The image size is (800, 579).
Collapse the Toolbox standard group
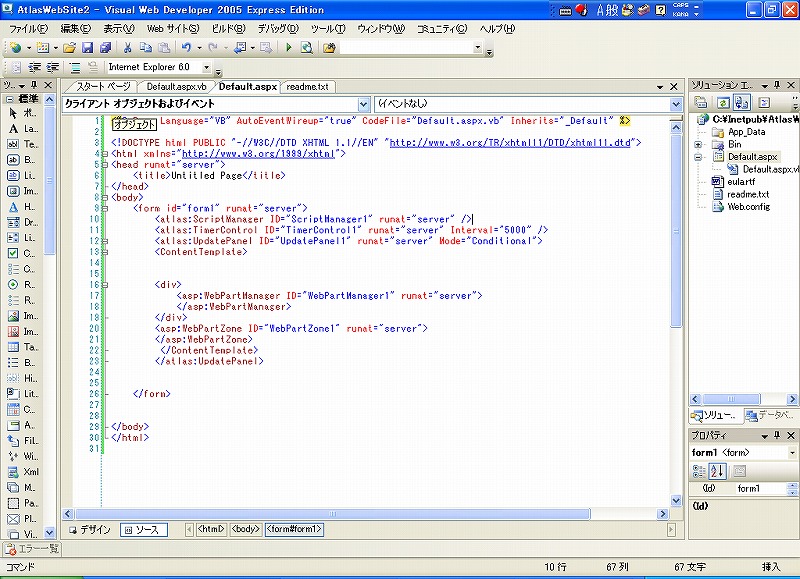[10, 99]
